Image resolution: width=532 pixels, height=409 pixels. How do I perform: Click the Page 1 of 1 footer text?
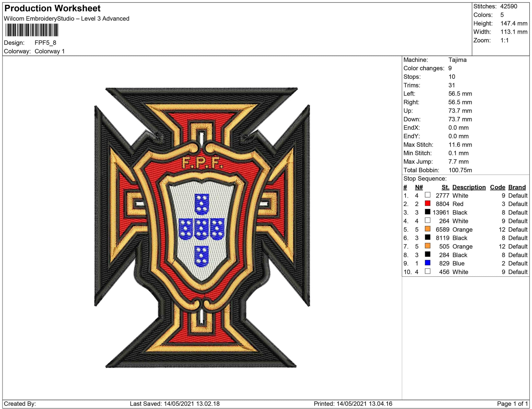(x=512, y=404)
